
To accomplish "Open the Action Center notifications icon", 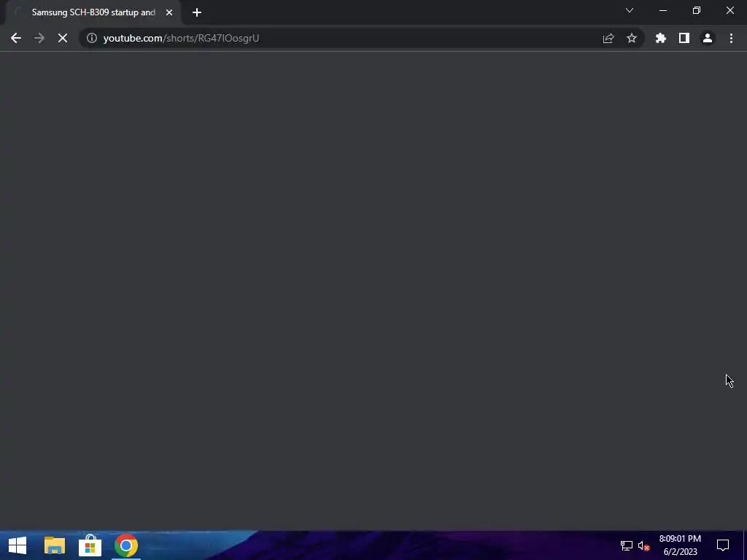I will click(x=723, y=545).
